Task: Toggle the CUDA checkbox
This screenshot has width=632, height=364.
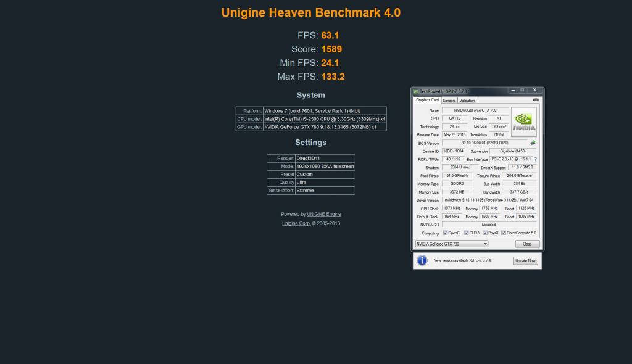Action: point(465,233)
